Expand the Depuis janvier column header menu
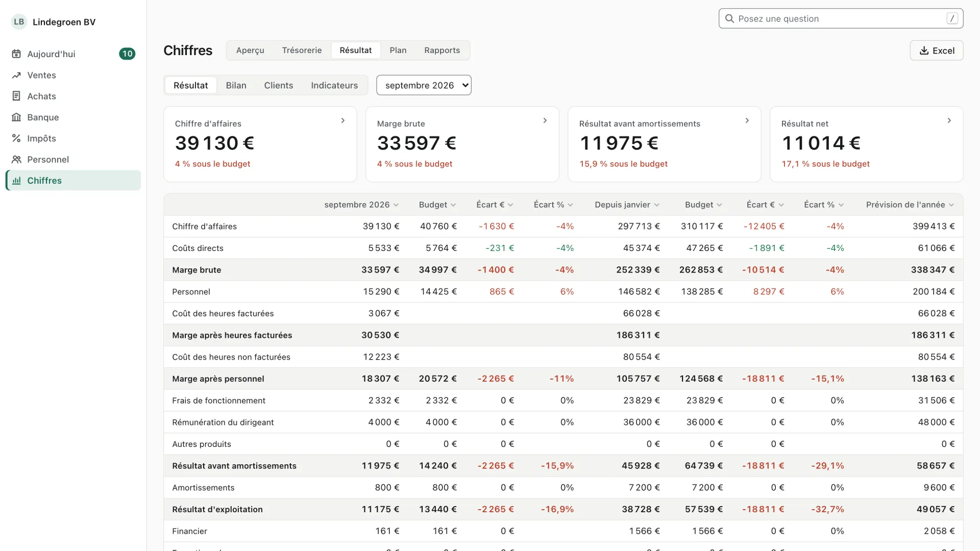The width and height of the screenshot is (980, 551). [x=657, y=205]
